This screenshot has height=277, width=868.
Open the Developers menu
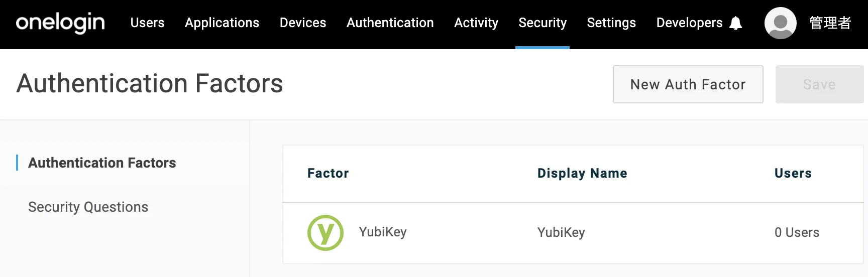click(x=689, y=23)
